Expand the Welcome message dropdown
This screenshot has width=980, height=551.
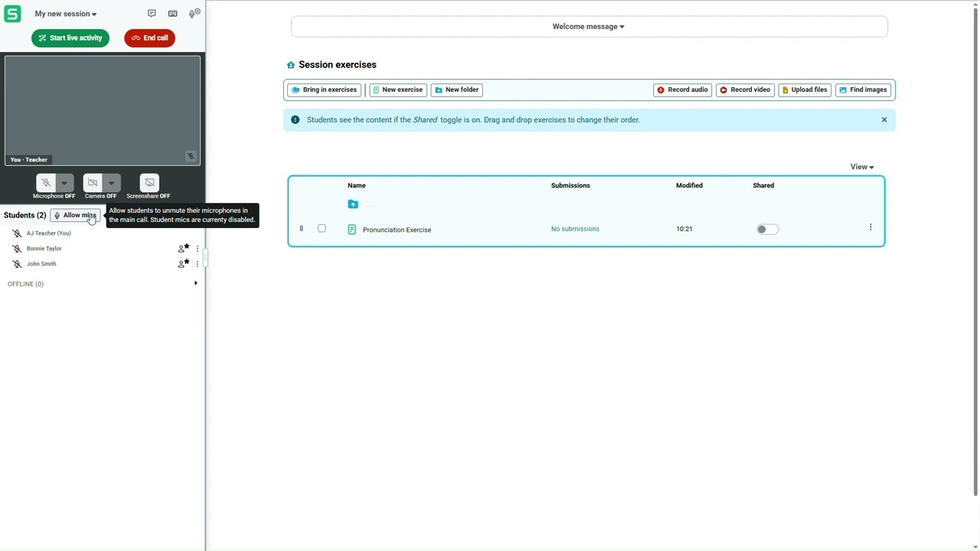click(x=589, y=27)
